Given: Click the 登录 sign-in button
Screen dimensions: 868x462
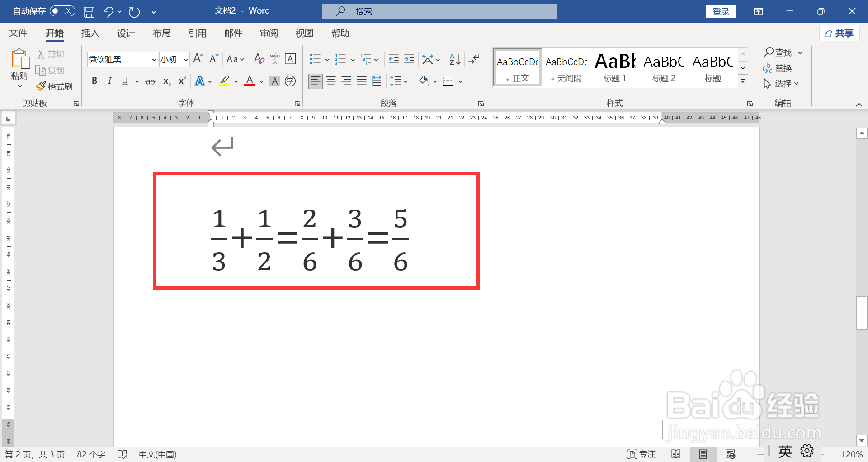Looking at the screenshot, I should (721, 11).
